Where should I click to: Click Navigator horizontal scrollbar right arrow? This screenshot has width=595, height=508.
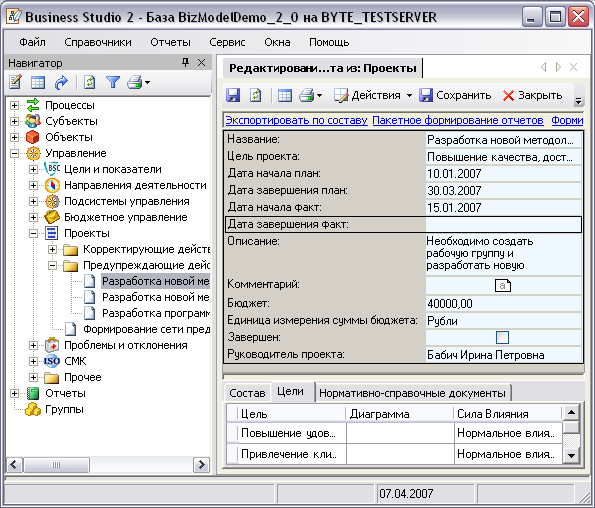[201, 464]
